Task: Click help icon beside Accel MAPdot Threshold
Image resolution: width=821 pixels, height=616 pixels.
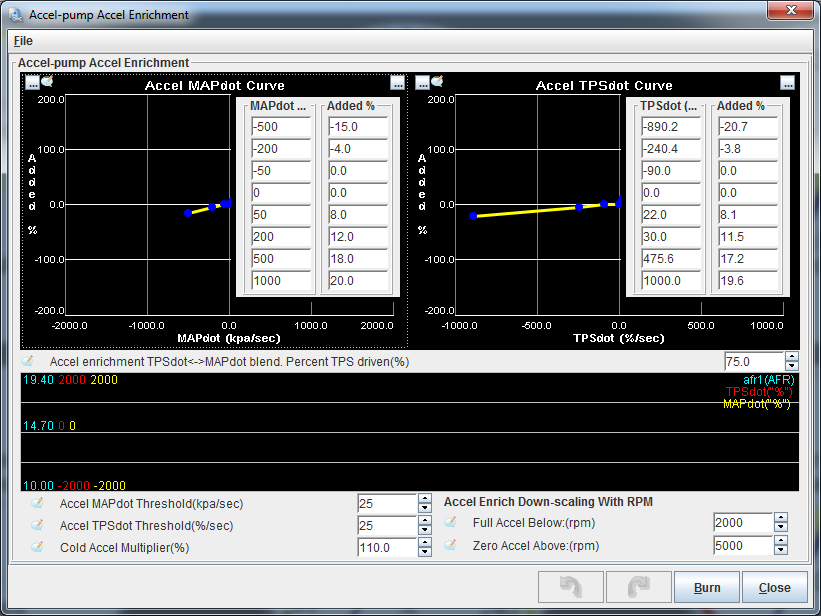Action: click(38, 503)
